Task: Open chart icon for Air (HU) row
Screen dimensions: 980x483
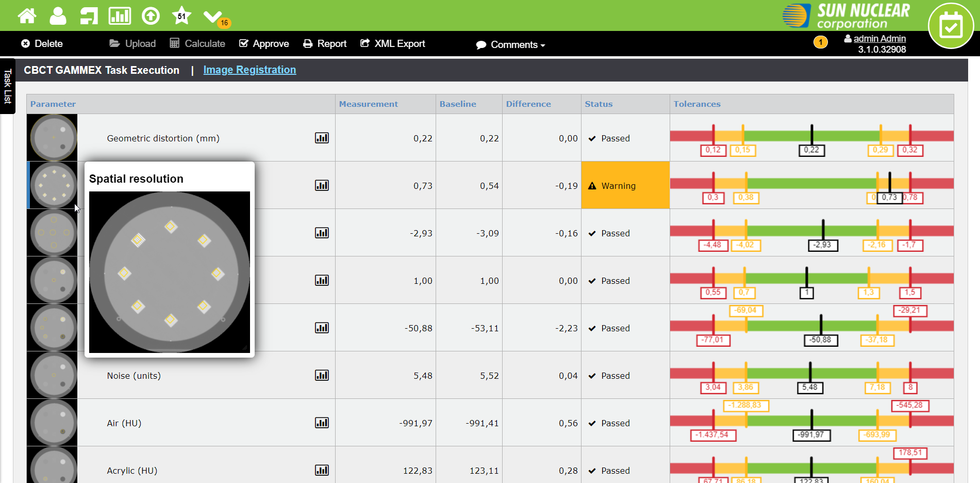Action: point(322,423)
